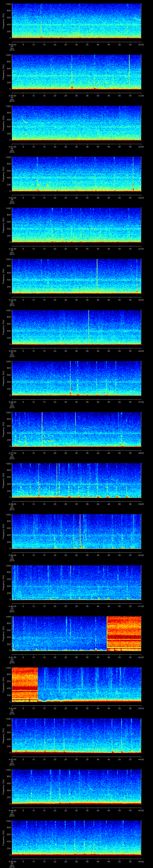153x868 pixels.
Task: Click the 4:45:00 start time label
Action: pyautogui.click(x=12, y=862)
